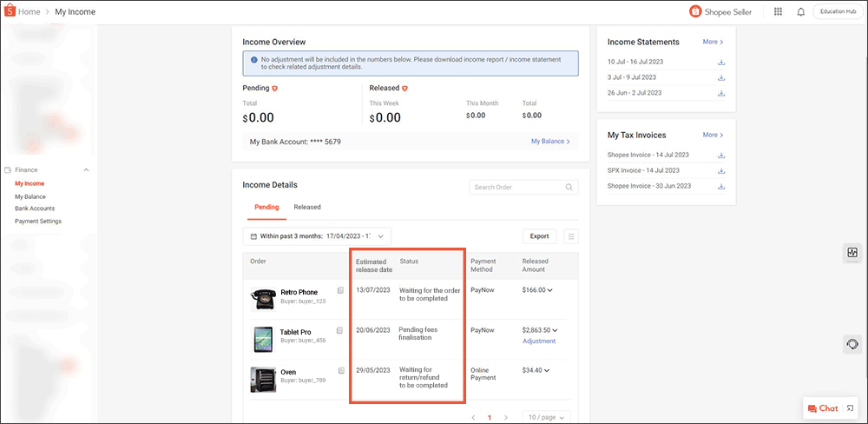868x424 pixels.
Task: Switch to the Released tab
Action: coord(307,208)
